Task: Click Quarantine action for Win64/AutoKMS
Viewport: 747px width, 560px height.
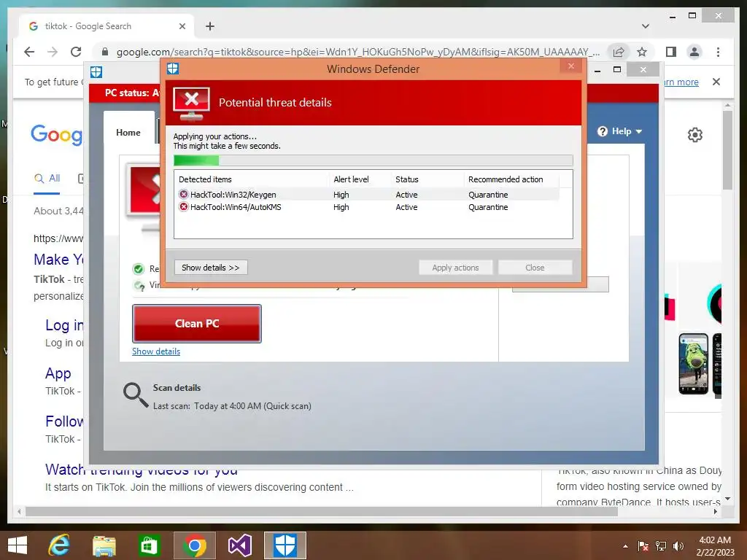Action: (x=488, y=207)
